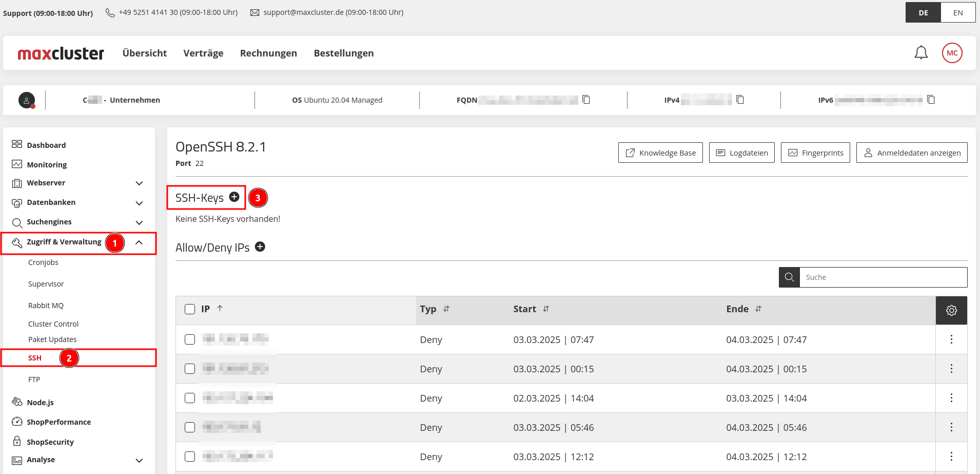
Task: Select the SSH submenu item
Action: coord(35,358)
